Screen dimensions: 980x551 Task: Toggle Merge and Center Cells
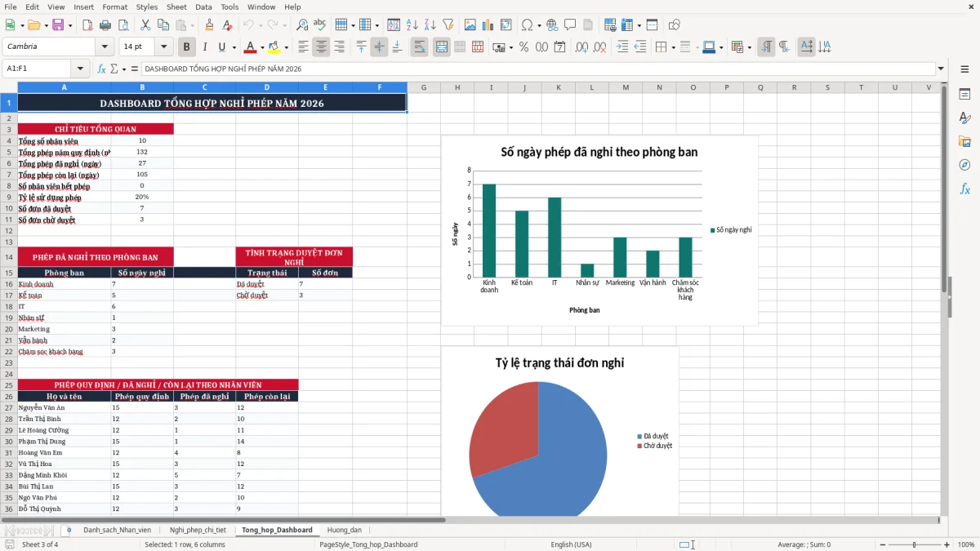click(x=442, y=47)
